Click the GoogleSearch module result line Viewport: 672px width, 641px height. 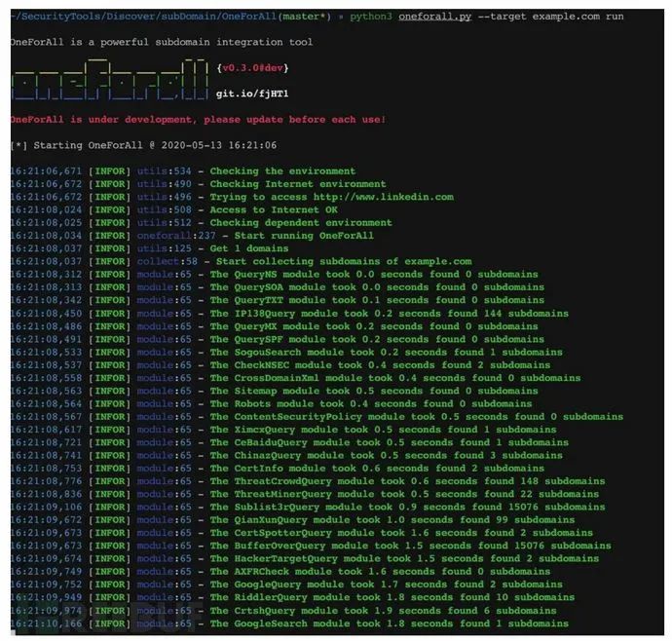389,623
